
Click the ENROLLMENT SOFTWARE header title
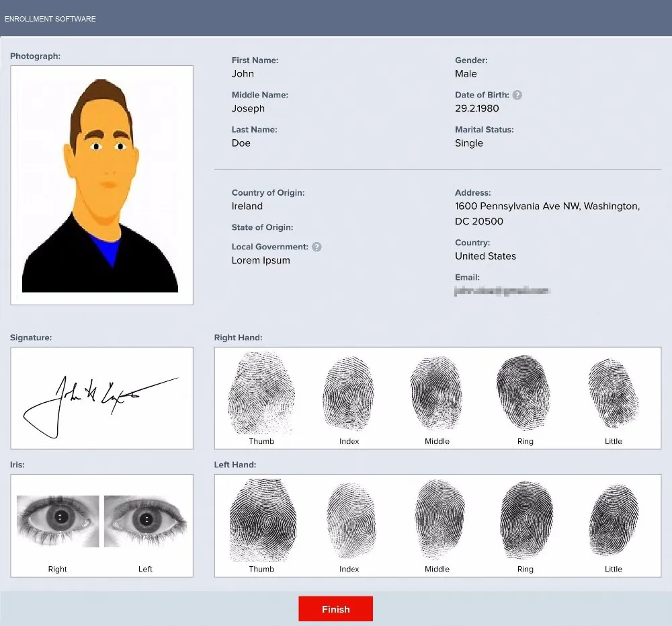click(50, 19)
